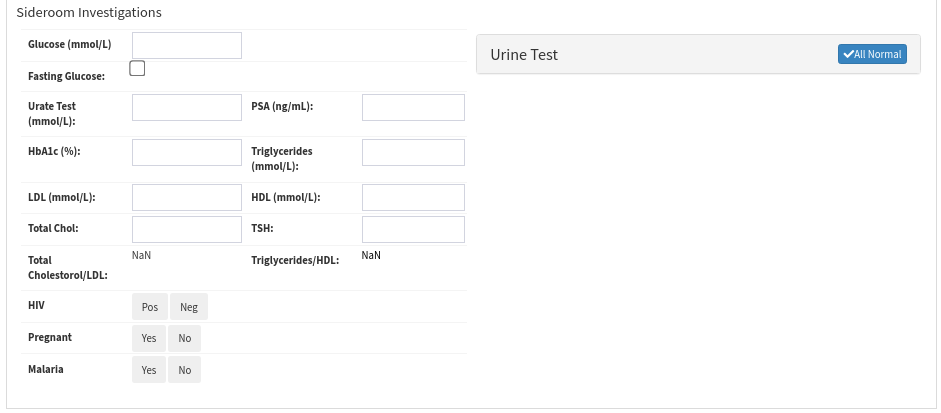Click the Triglycerides (mmol/L) input field
This screenshot has height=413, width=941.
click(413, 152)
